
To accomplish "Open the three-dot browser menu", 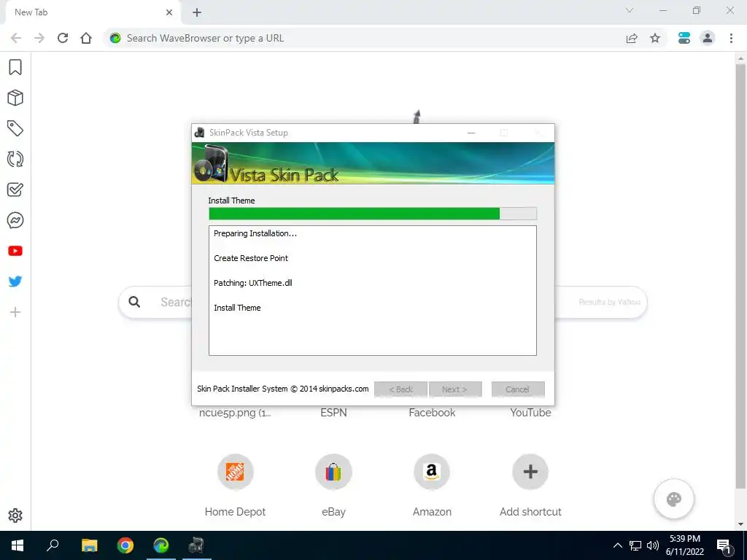I will coord(731,38).
